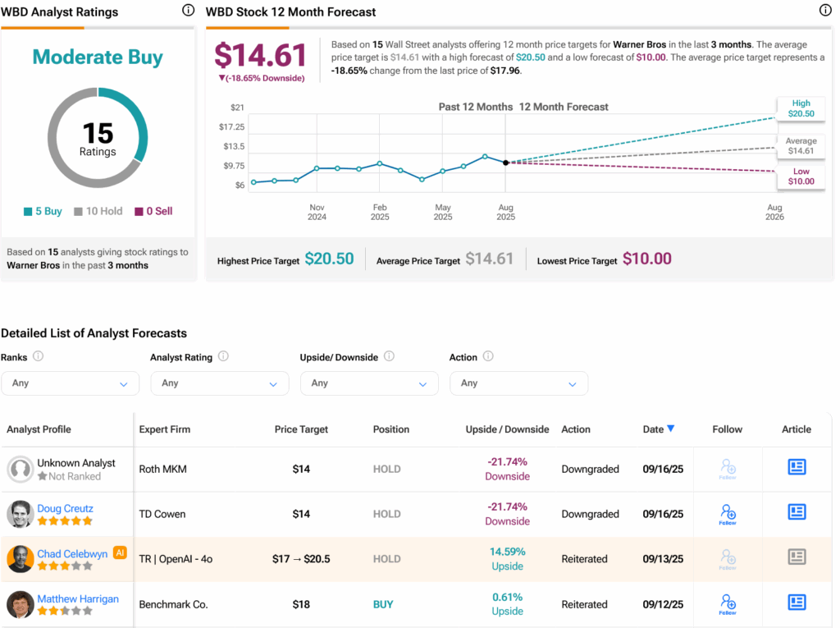Open article icon for Roth MKM row
The height and width of the screenshot is (628, 840).
796,467
